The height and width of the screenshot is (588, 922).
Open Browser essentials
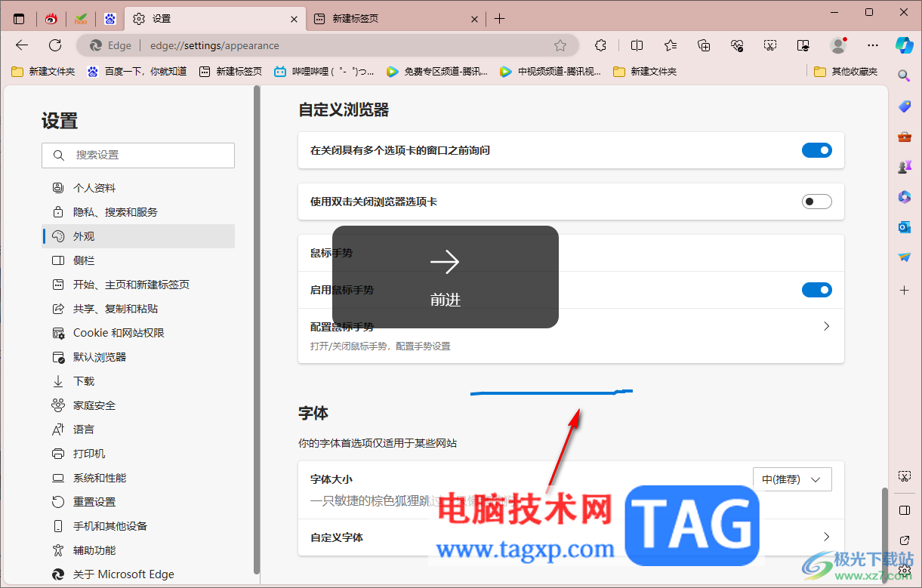(x=736, y=45)
